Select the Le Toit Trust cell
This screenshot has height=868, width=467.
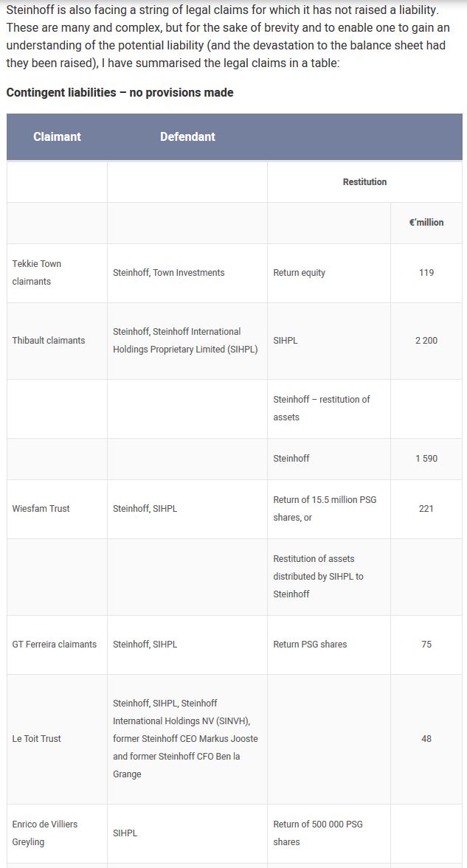(x=37, y=739)
